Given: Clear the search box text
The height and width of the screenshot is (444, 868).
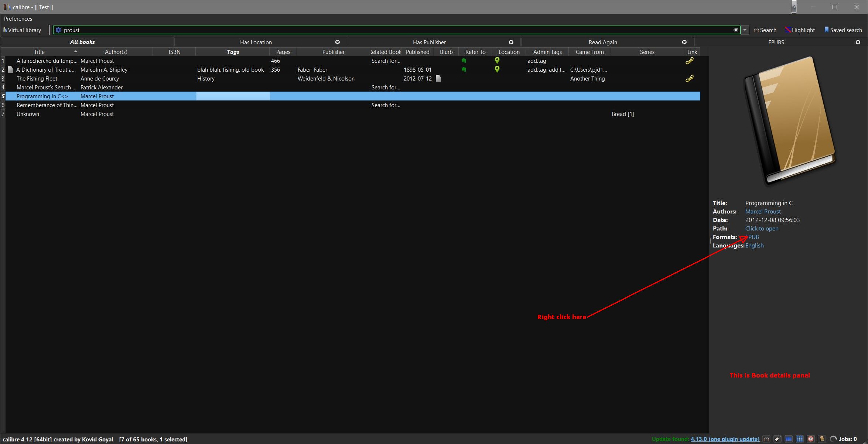Looking at the screenshot, I should [735, 30].
